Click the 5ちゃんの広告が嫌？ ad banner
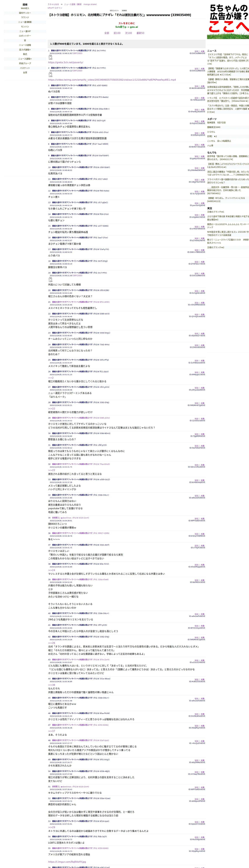This screenshot has width=249, height=868. point(228,21)
